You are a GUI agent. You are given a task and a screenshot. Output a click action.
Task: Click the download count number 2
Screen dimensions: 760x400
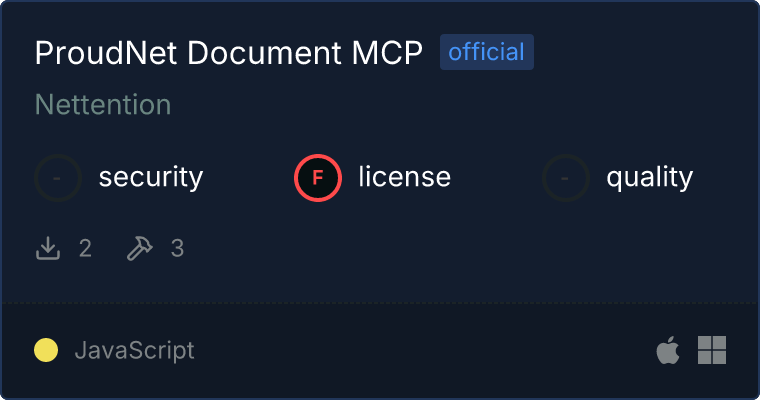(x=85, y=249)
